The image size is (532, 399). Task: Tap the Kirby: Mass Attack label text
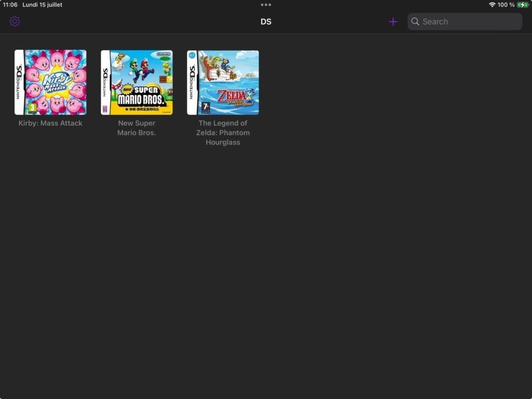[x=50, y=123]
